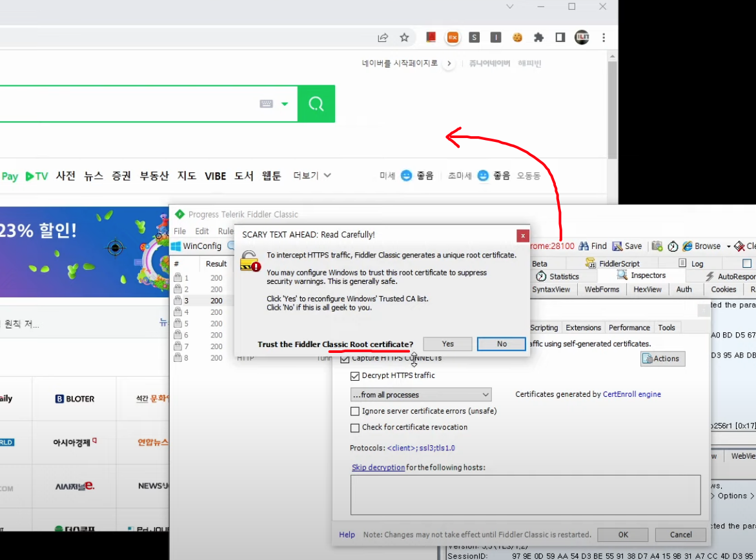Image resolution: width=756 pixels, height=560 pixels.
Task: Select the SyntaxView inspector tab
Action: point(551,289)
